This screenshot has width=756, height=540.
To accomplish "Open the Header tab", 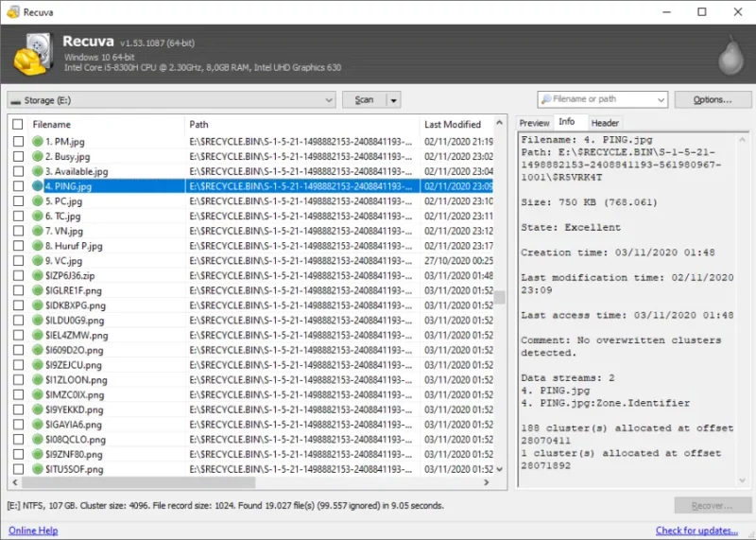I will click(605, 123).
